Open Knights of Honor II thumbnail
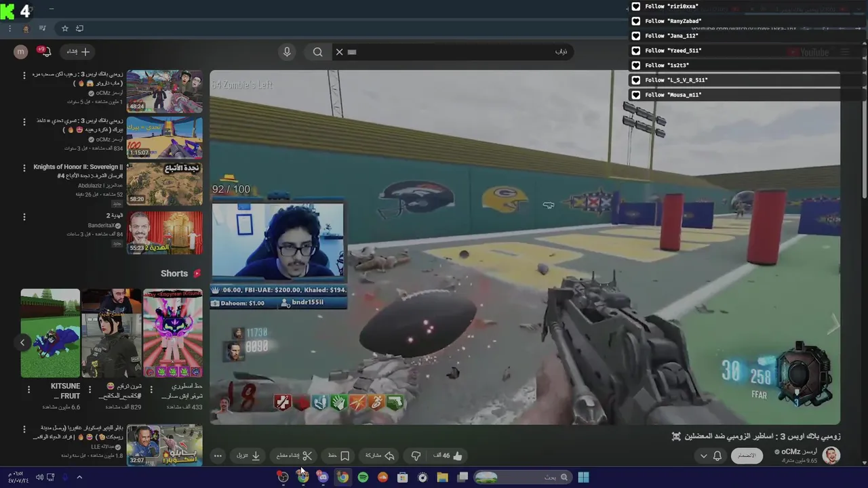868x488 pixels. (164, 184)
